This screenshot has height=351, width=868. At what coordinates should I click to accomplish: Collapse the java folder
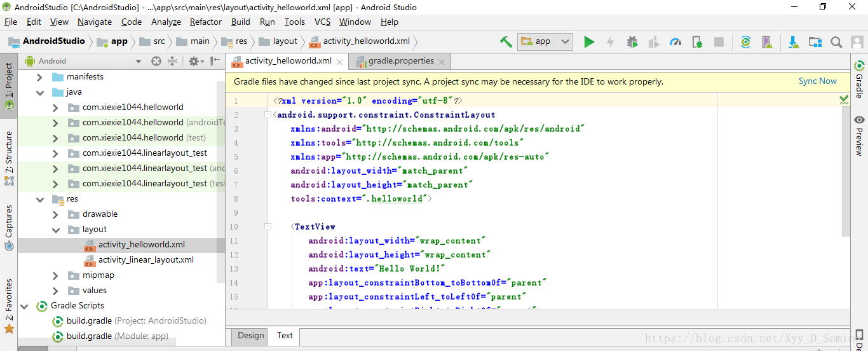tap(39, 92)
